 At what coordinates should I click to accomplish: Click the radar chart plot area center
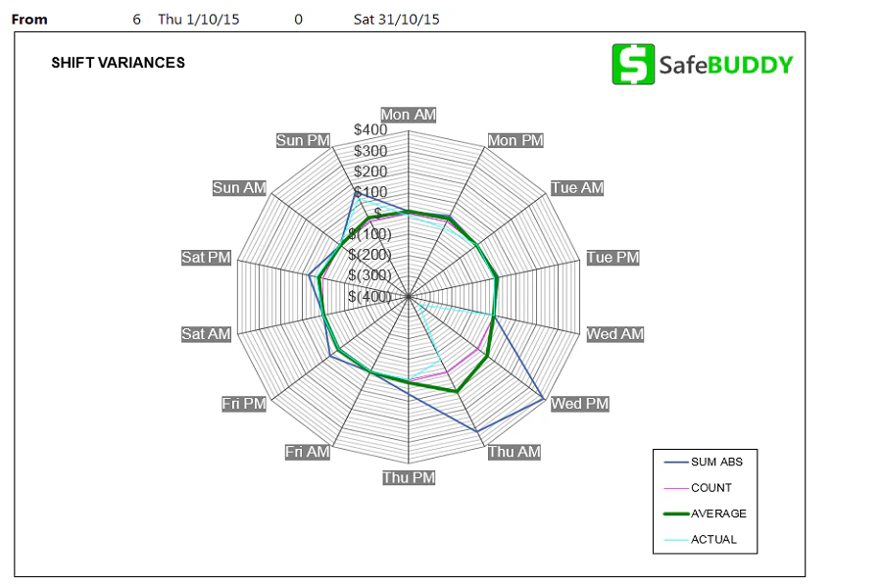coord(408,295)
